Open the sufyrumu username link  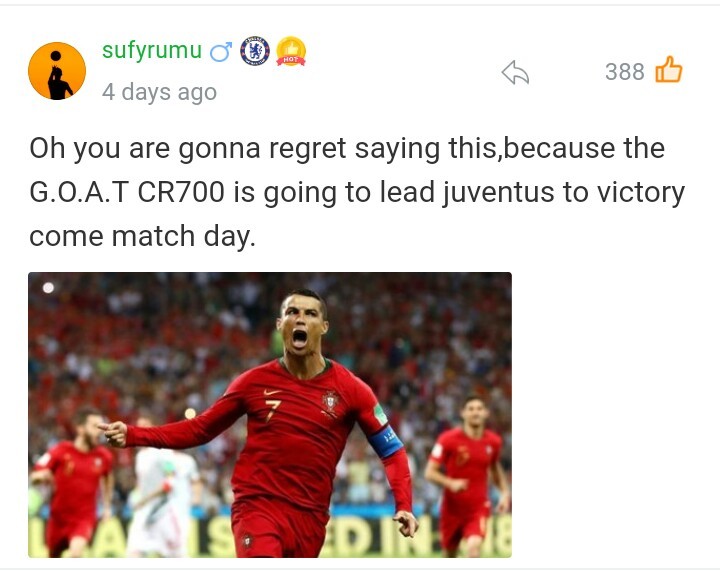152,50
